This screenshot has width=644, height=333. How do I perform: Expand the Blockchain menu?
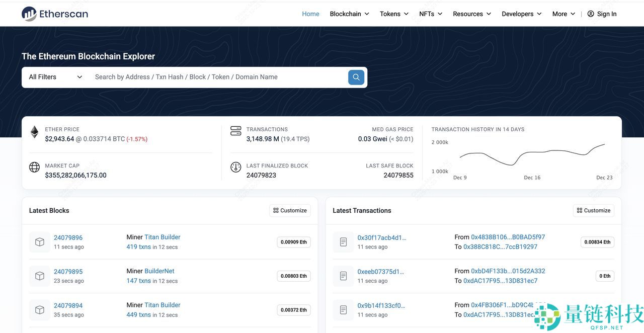pos(349,14)
